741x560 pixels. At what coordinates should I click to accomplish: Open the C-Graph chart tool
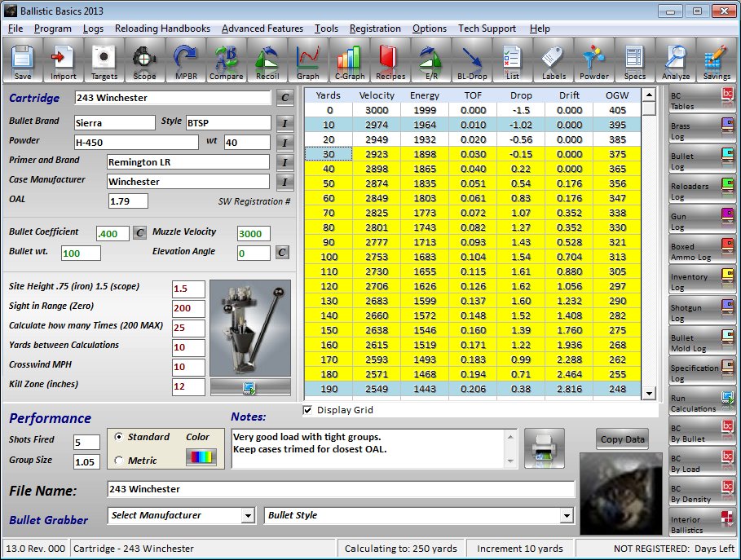tap(349, 62)
